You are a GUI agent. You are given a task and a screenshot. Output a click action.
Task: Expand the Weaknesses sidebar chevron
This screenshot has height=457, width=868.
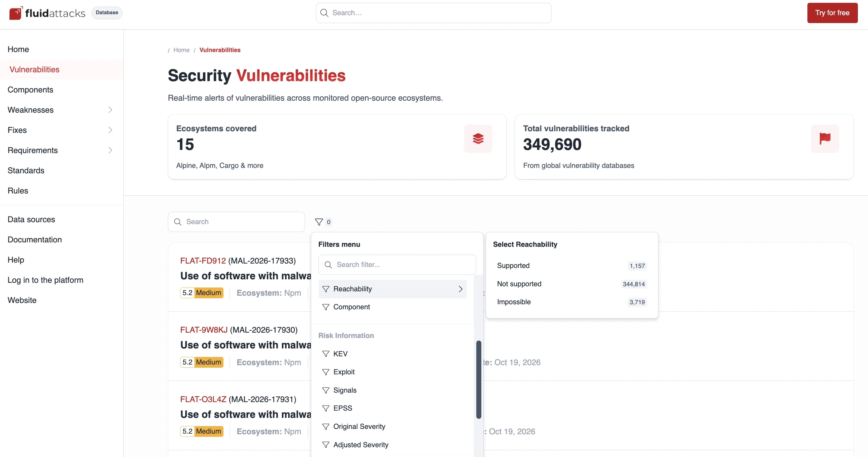tap(110, 110)
